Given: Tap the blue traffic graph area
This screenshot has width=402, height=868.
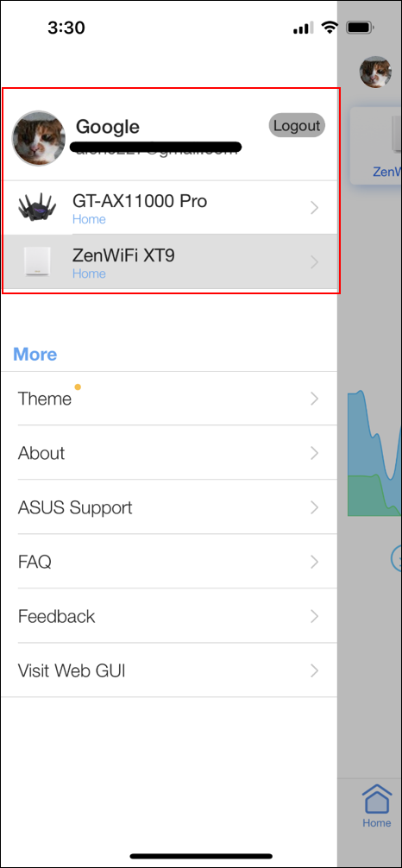Looking at the screenshot, I should tap(374, 453).
